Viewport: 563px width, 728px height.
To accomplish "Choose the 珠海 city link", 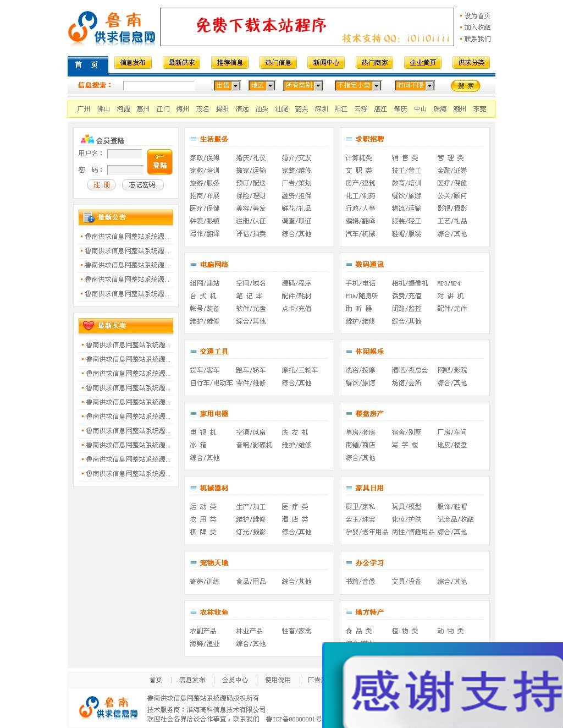I will pos(440,109).
